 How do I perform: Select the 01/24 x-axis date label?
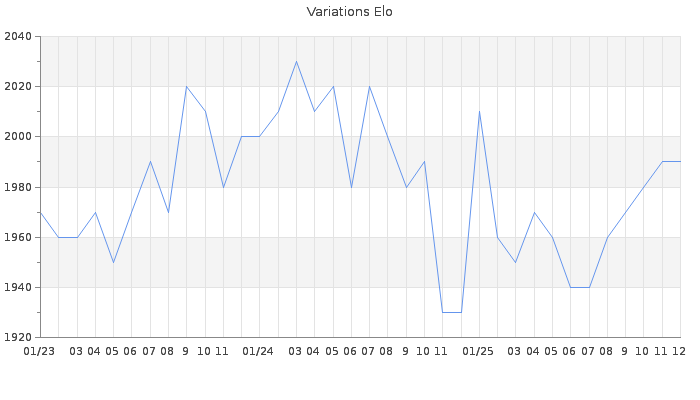(258, 352)
